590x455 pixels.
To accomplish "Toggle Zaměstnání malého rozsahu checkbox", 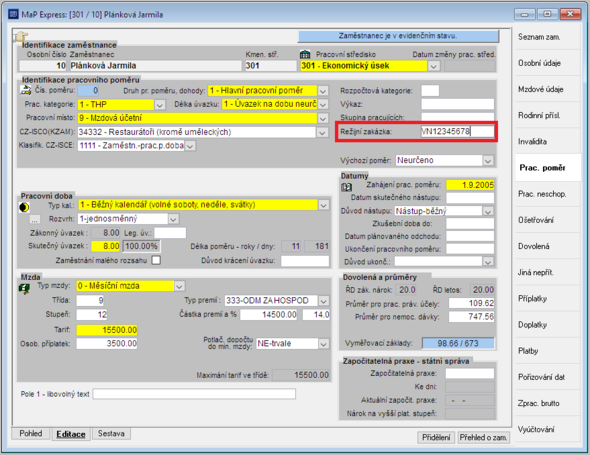I will [x=156, y=260].
